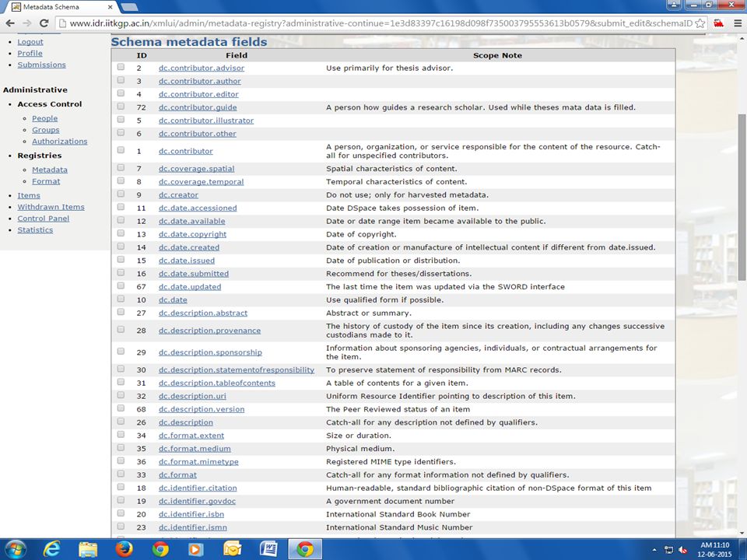Click dc.description.tableofcontents link

tap(217, 383)
